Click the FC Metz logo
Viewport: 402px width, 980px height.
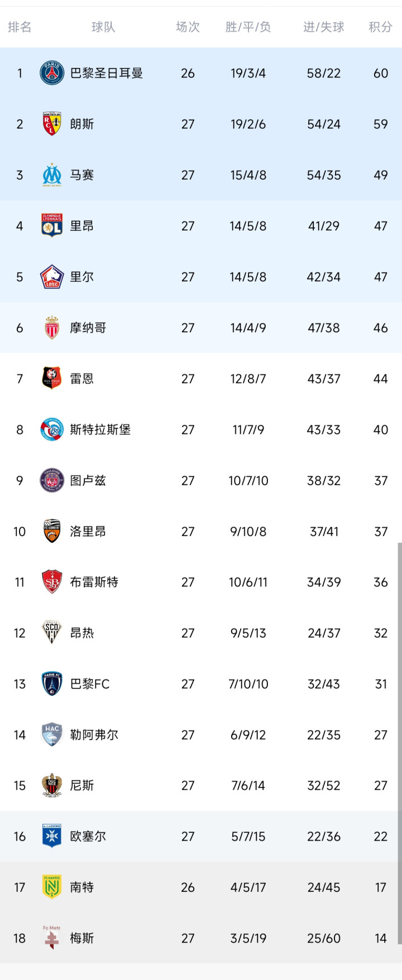point(52,938)
